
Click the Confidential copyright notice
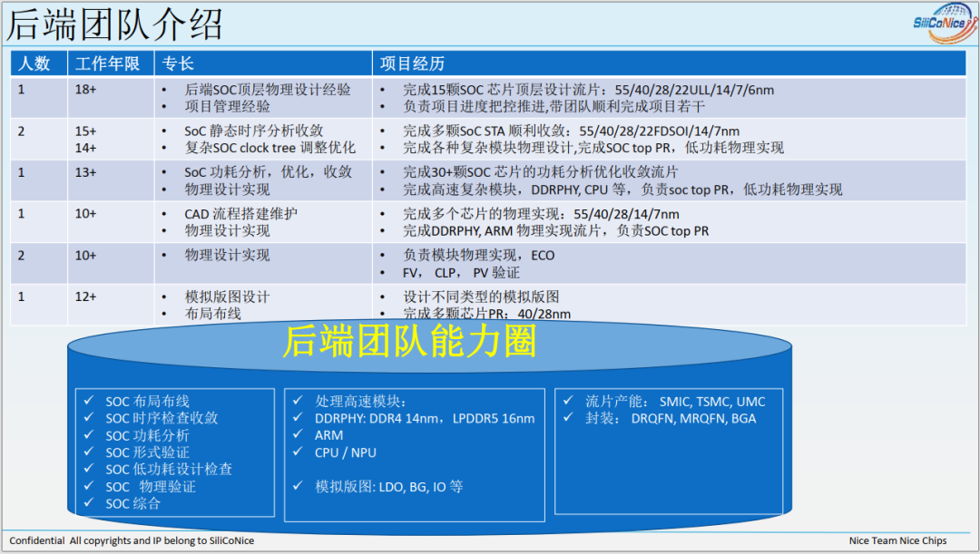(x=132, y=541)
